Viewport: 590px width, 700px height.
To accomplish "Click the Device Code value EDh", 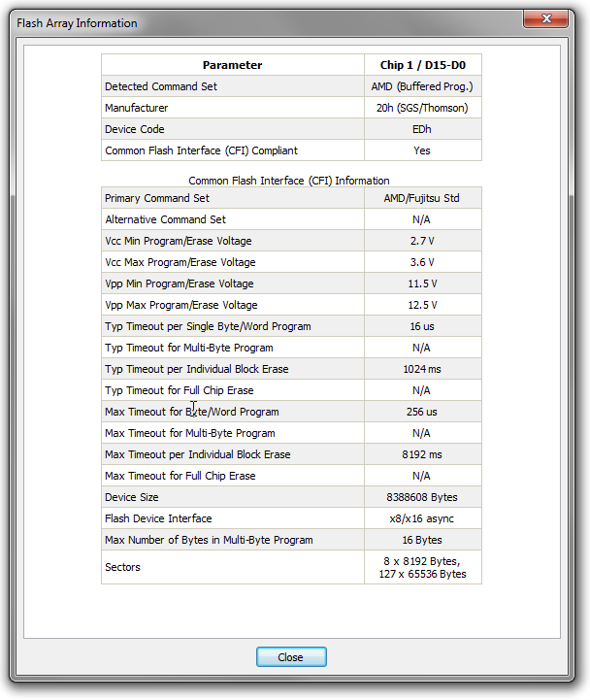I will click(x=422, y=129).
